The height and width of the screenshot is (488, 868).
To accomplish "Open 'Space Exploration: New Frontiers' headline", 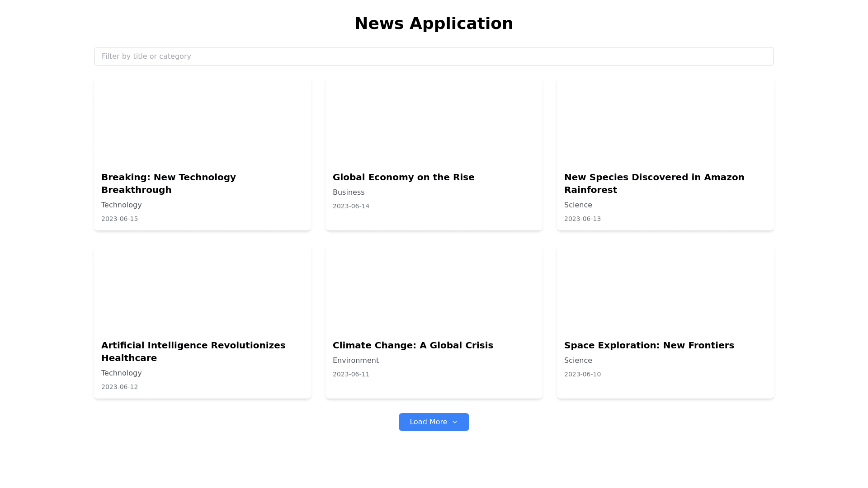I will [649, 345].
